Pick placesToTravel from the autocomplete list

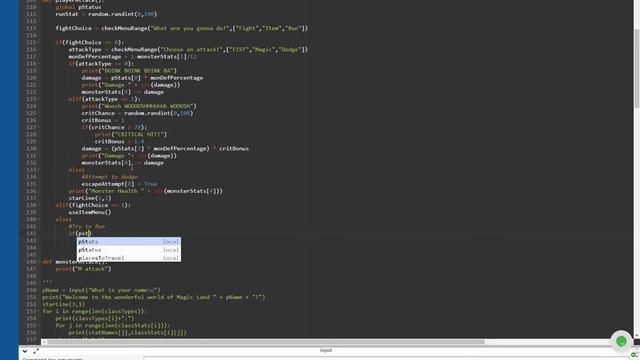click(129, 258)
